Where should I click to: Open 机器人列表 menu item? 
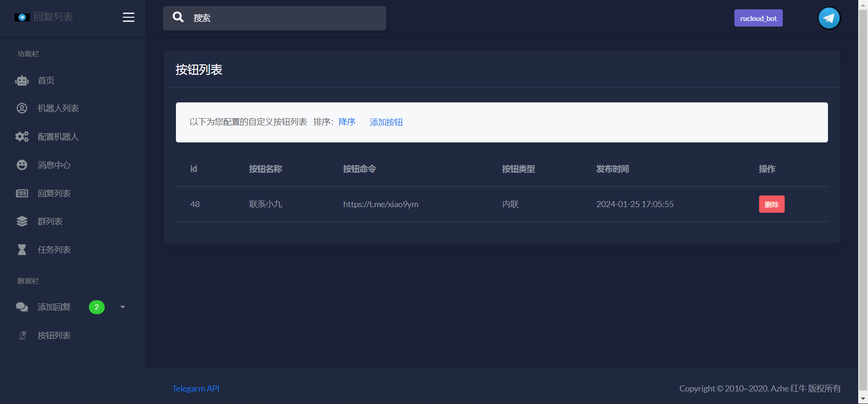coord(58,108)
